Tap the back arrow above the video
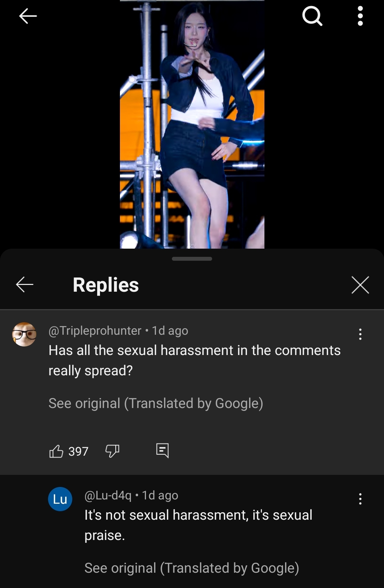 [28, 16]
